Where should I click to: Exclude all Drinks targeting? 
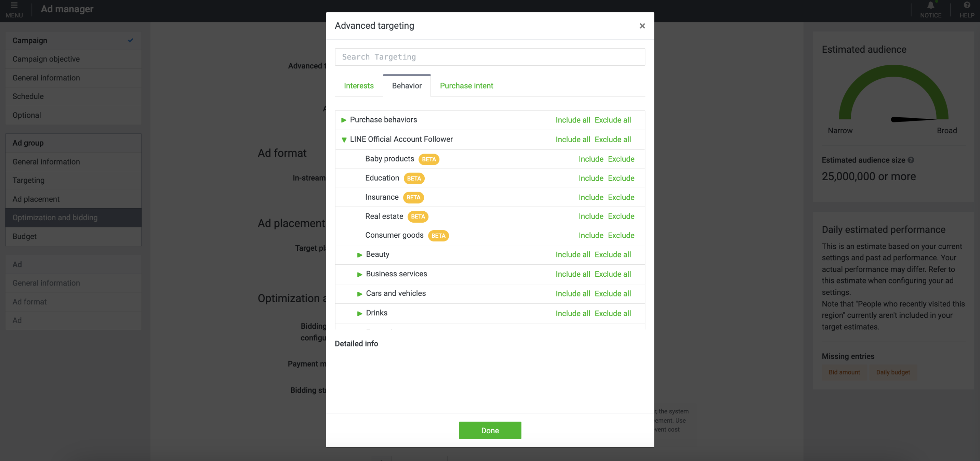[612, 313]
